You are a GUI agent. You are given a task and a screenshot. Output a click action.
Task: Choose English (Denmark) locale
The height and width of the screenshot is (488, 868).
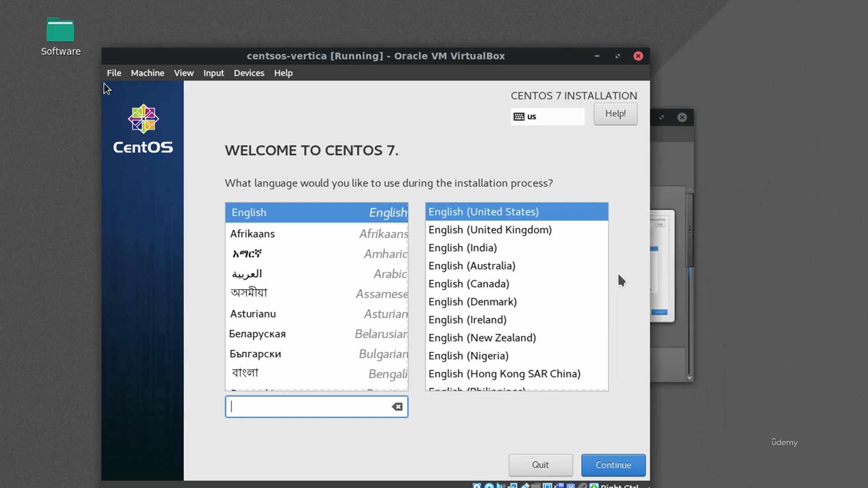click(517, 302)
